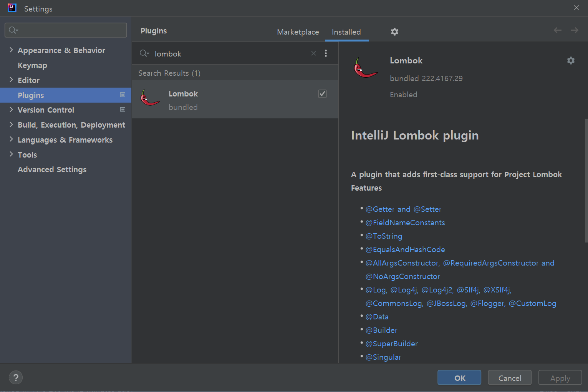Switch to the Marketplace tab
This screenshot has width=588, height=392.
[298, 32]
